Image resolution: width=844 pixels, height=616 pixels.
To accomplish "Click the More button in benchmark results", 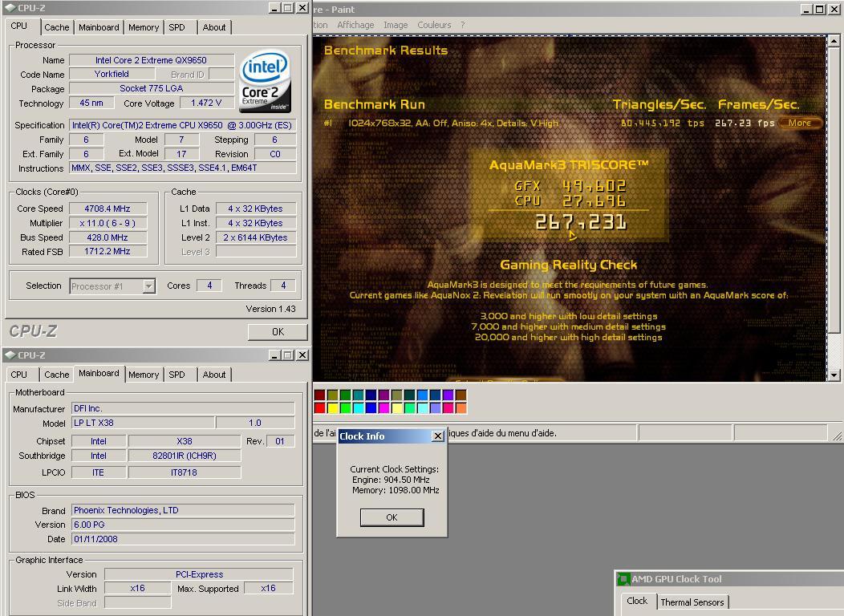I will (800, 123).
